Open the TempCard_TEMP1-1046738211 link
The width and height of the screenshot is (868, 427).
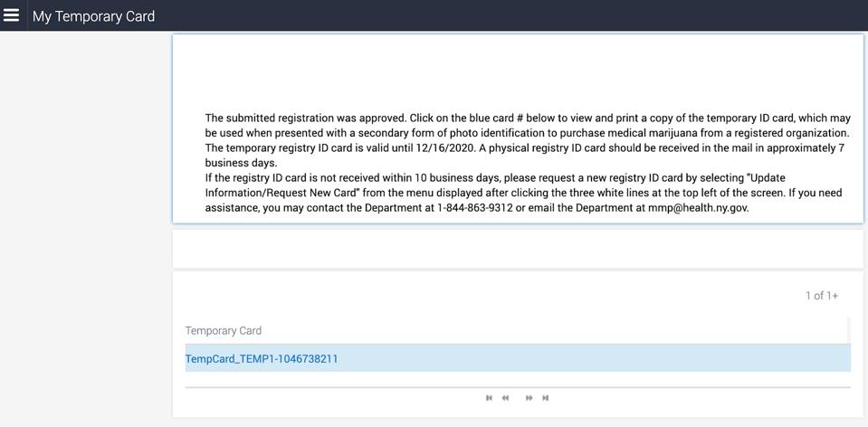pos(262,359)
